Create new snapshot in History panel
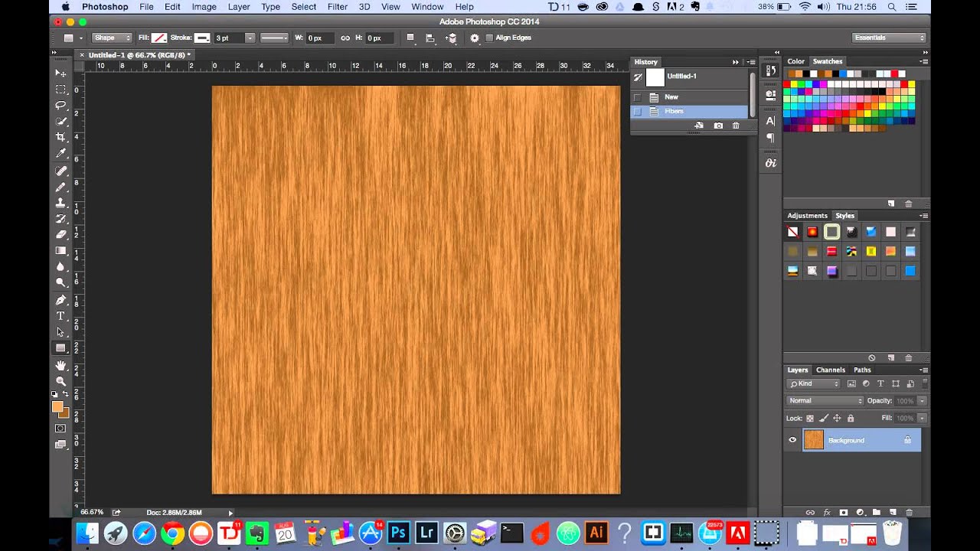980x551 pixels. pyautogui.click(x=718, y=126)
